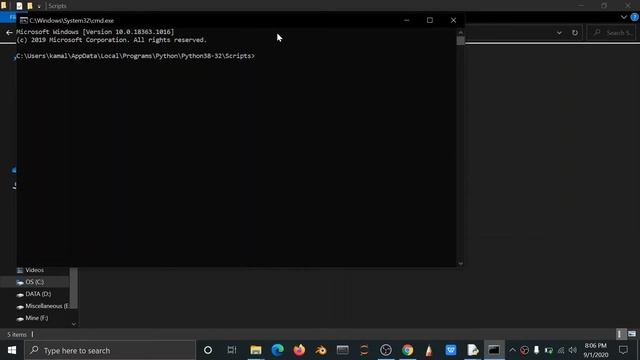This screenshot has height=360, width=640.
Task: Expand the Explorer ribbon chevron
Action: 624,17
